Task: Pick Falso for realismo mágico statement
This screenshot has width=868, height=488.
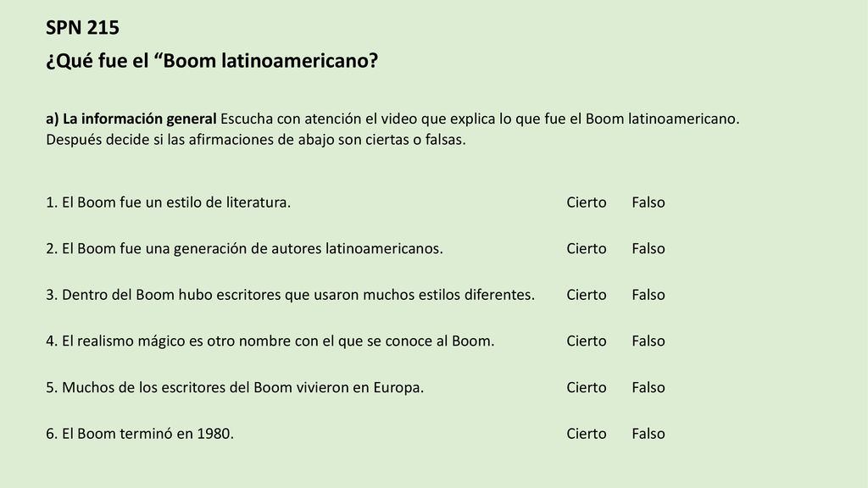Action: click(x=648, y=341)
